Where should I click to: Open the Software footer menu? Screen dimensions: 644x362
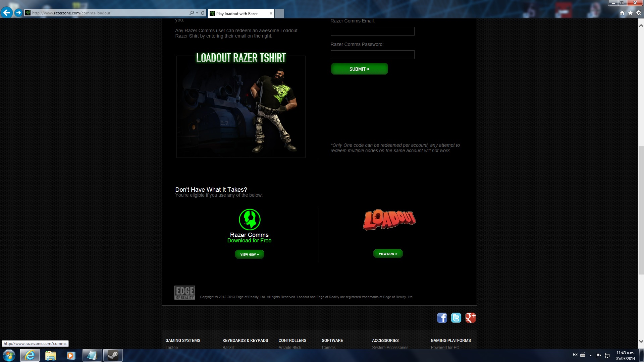click(332, 340)
